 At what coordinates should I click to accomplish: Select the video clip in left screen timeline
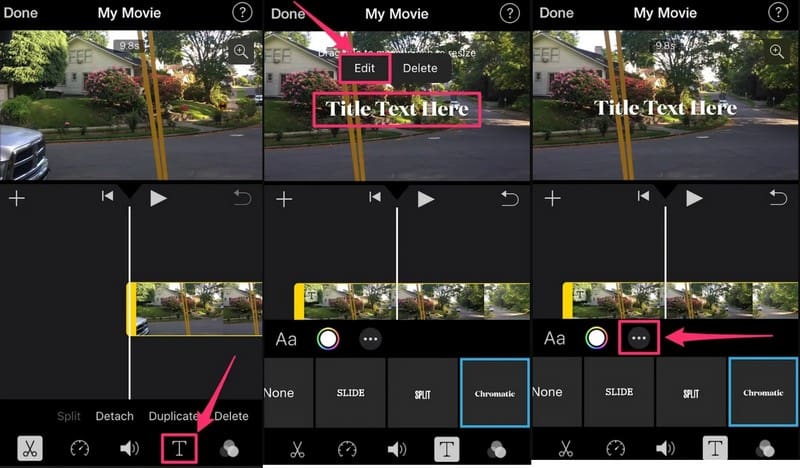(194, 309)
